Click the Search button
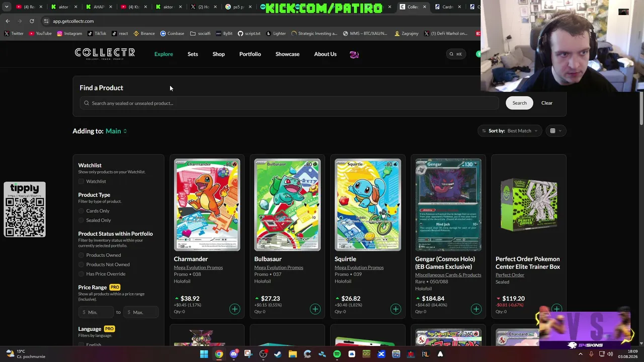644x362 pixels. 519,103
